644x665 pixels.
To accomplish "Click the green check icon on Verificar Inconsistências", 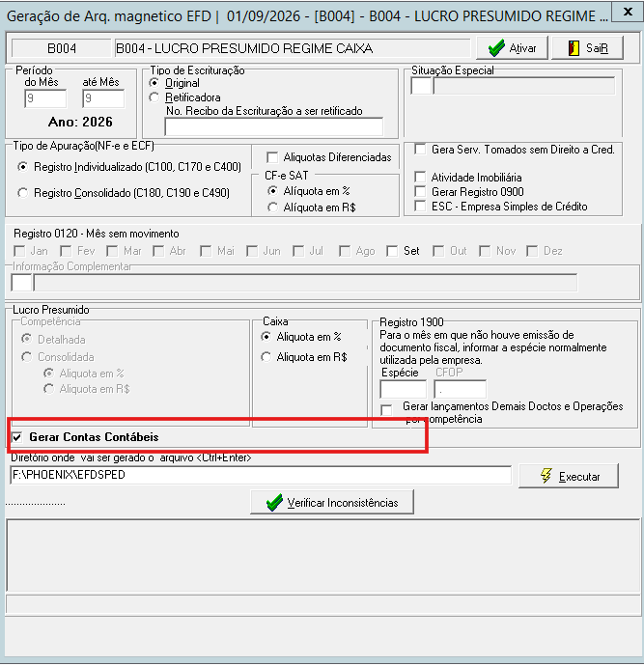I will click(x=274, y=503).
